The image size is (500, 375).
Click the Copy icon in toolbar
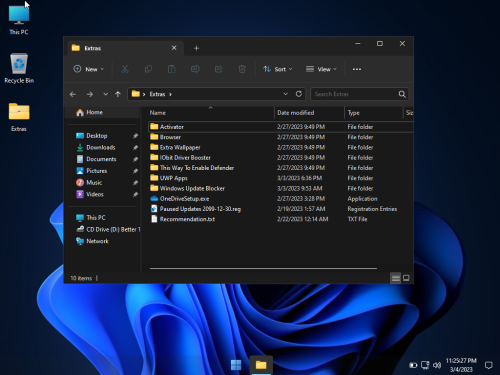tap(148, 69)
